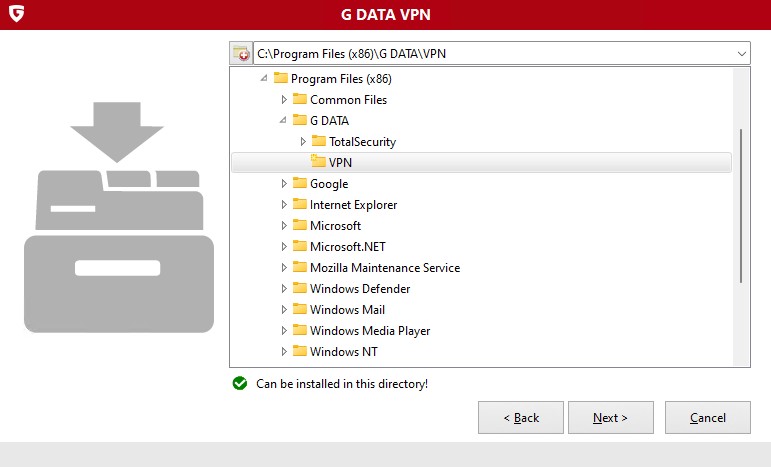Click the VPN folder icon
The height and width of the screenshot is (467, 771).
point(318,162)
